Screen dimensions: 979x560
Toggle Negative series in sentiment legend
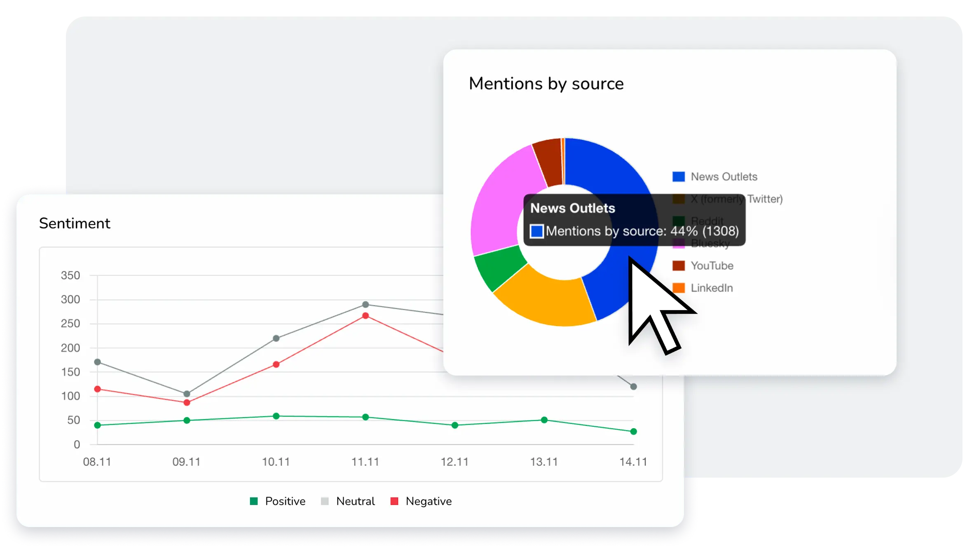[x=428, y=501]
